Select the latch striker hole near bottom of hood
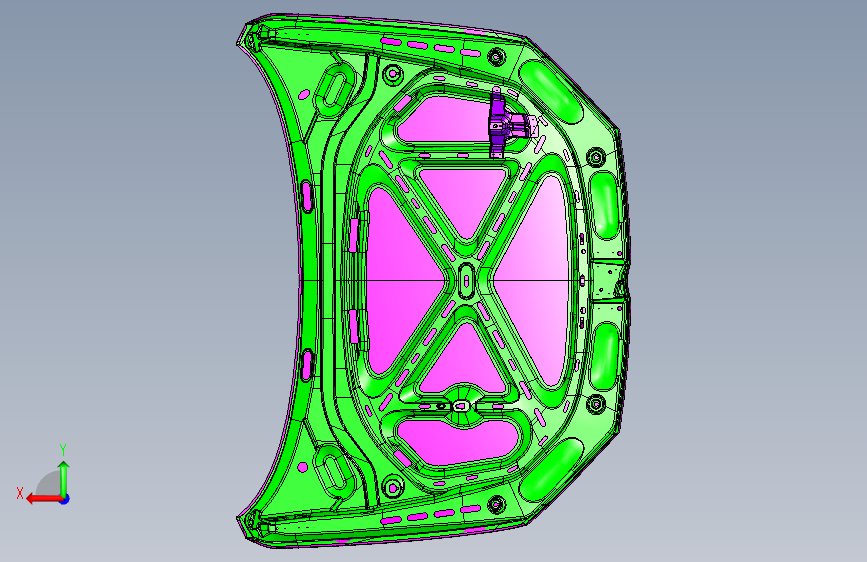The image size is (867, 562). pyautogui.click(x=460, y=407)
